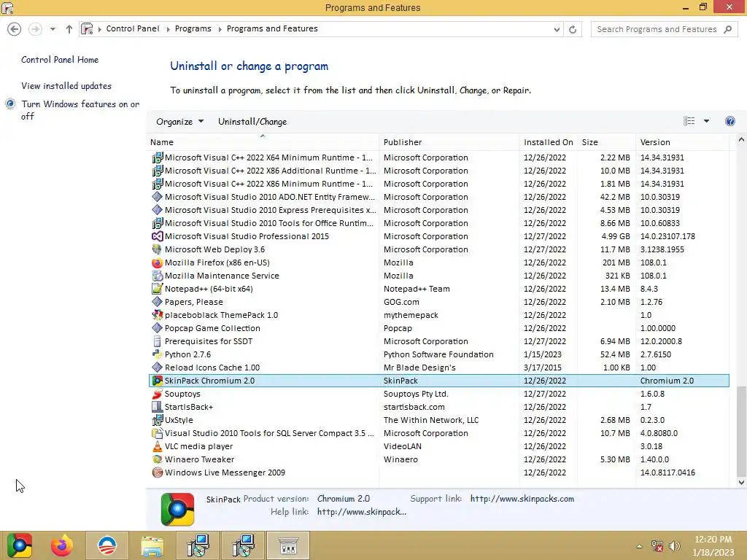
Task: Open Turn Windows features on or off
Action: [80, 110]
